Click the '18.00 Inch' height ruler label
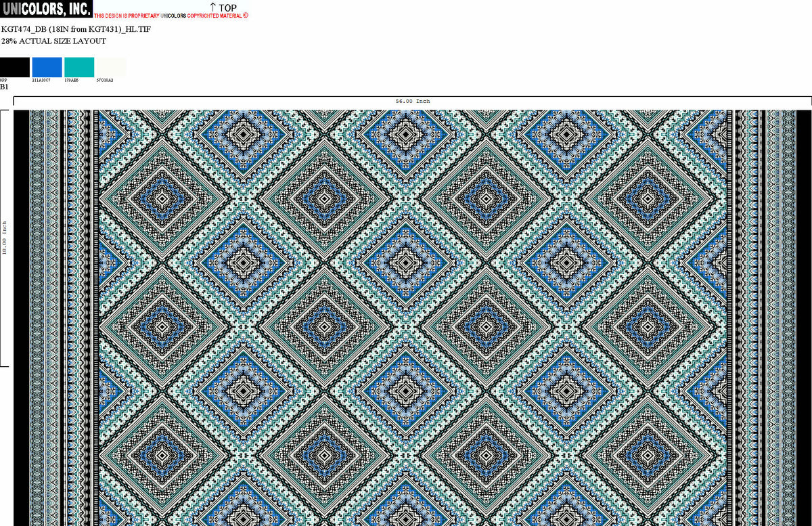Image resolution: width=812 pixels, height=526 pixels. click(x=5, y=237)
